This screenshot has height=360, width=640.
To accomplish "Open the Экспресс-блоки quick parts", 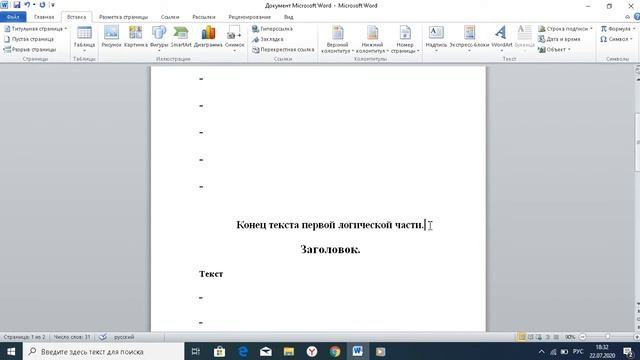I will (469, 38).
